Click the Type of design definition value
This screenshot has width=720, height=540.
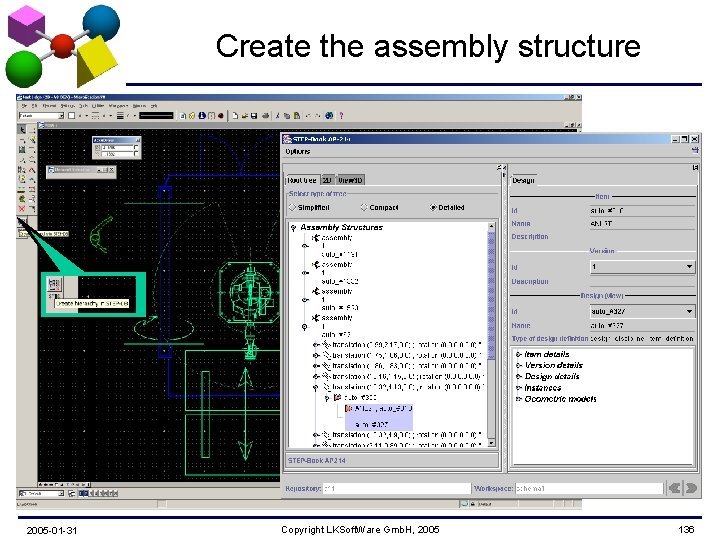click(642, 339)
